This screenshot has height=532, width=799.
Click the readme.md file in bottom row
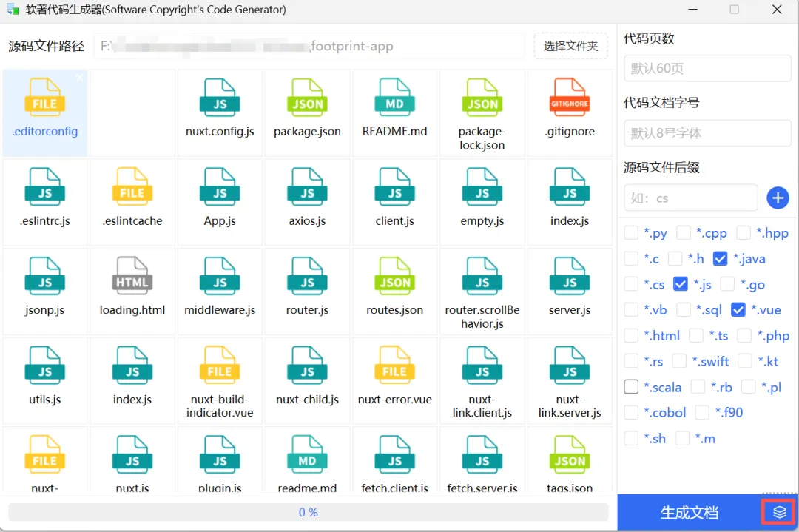pyautogui.click(x=307, y=454)
